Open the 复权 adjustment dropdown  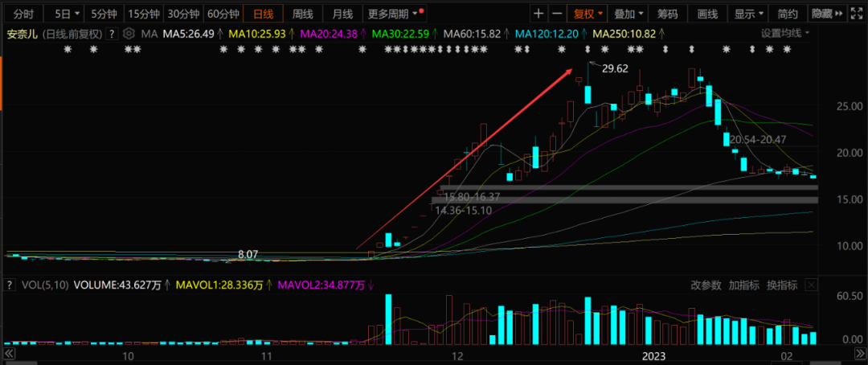[587, 13]
